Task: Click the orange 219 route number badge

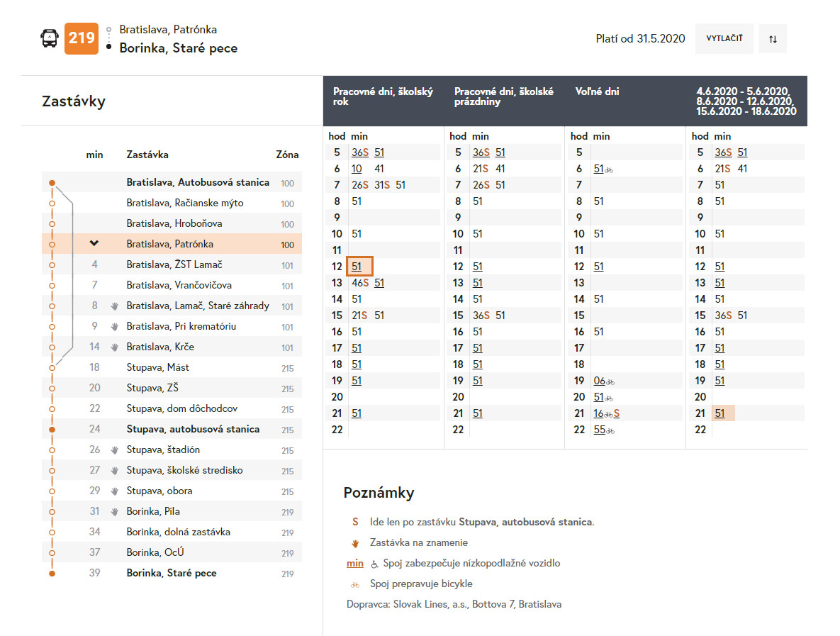Action: coord(82,38)
